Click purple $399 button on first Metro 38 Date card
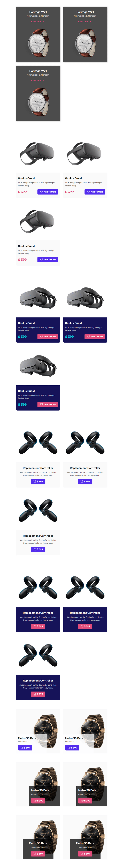 25,748
